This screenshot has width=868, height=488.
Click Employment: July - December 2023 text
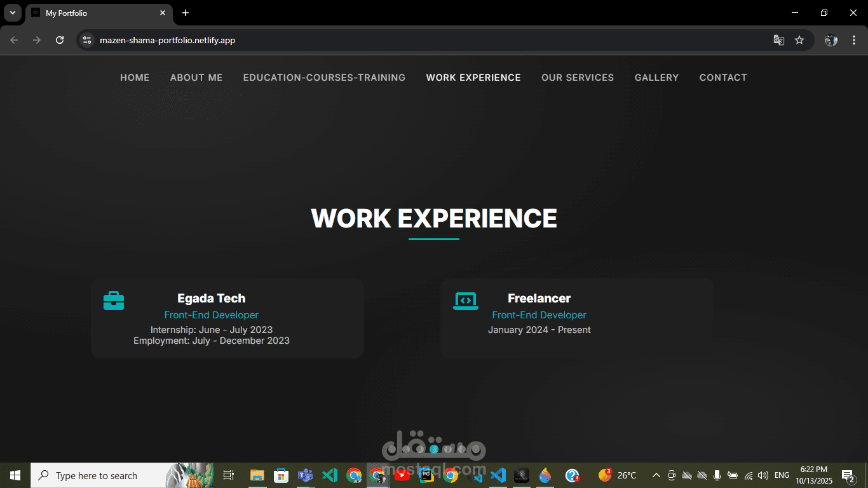click(212, 341)
